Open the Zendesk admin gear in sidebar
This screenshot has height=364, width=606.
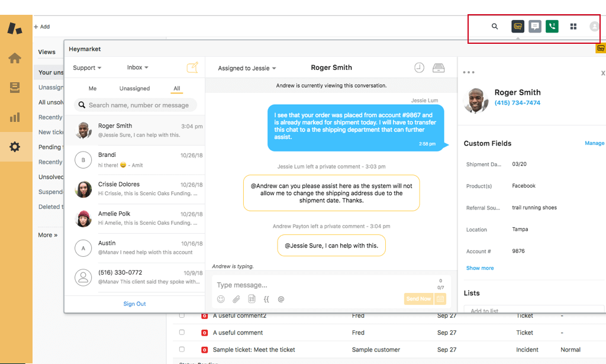point(15,147)
